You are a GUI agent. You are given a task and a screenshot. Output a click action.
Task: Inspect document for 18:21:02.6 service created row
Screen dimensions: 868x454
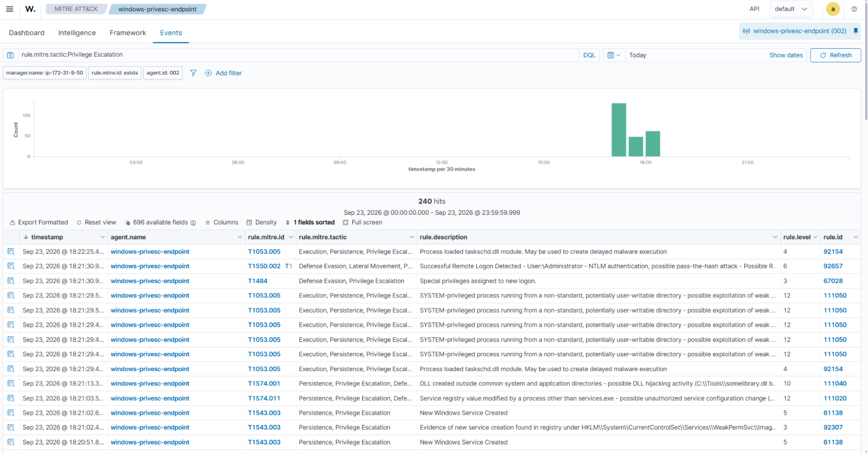11,413
